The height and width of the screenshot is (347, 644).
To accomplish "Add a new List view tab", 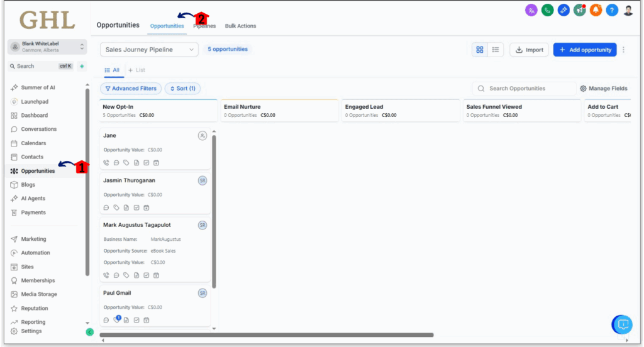I will (136, 70).
